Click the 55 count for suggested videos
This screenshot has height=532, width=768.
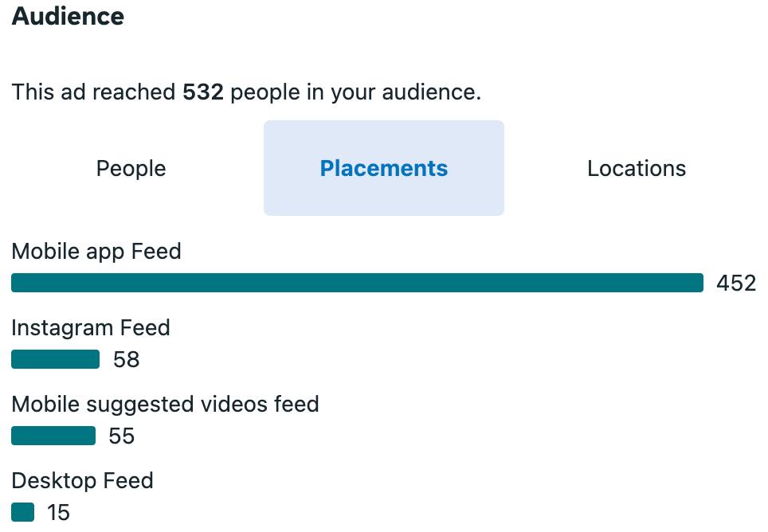(122, 436)
